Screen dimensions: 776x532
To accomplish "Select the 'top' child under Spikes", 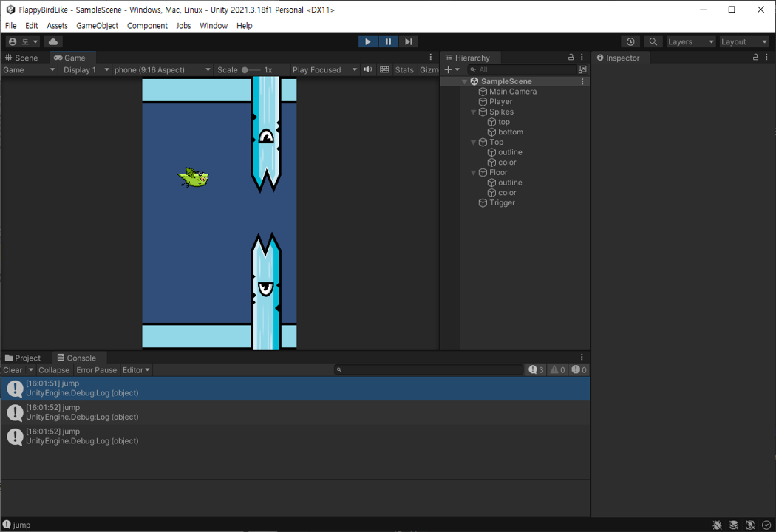I will coord(504,122).
